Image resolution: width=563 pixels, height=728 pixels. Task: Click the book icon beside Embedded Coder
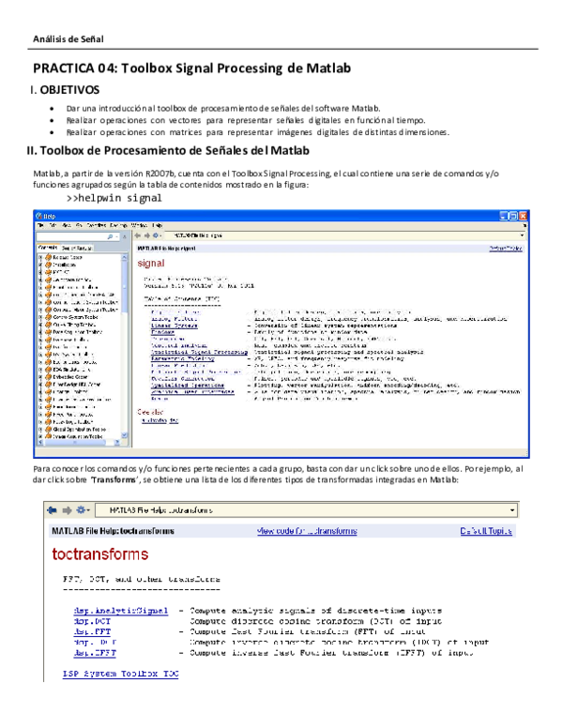coord(48,377)
